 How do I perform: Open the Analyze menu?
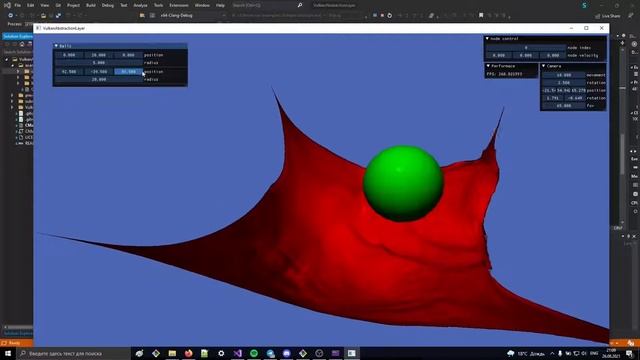140,5
